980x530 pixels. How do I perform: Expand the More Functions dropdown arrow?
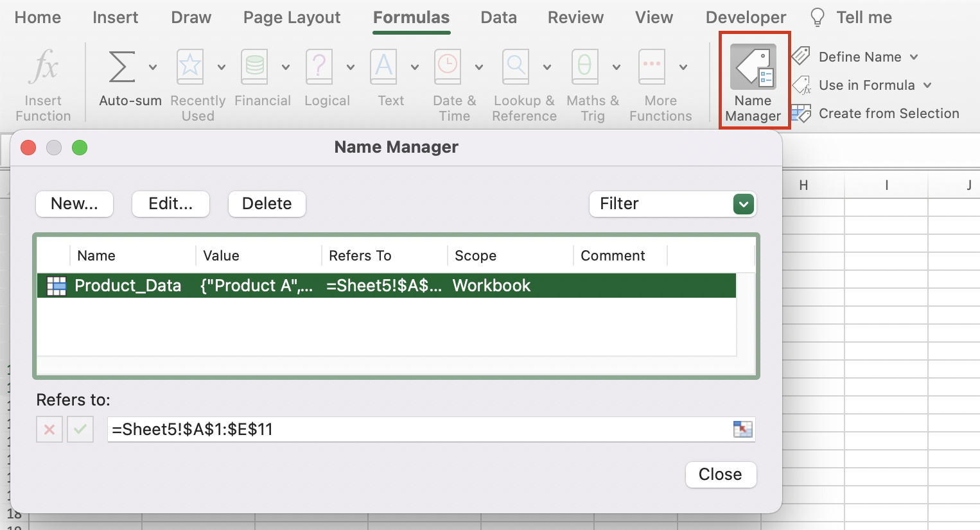(x=683, y=67)
